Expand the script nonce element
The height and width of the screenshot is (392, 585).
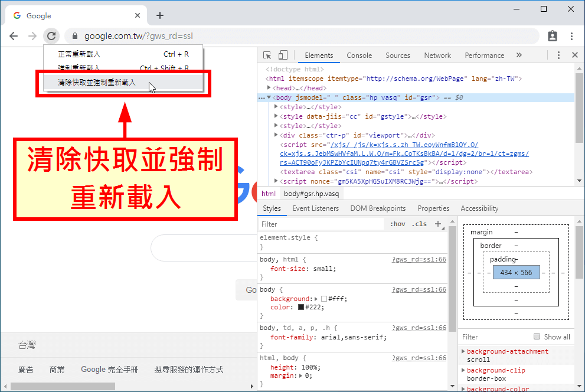(x=276, y=181)
